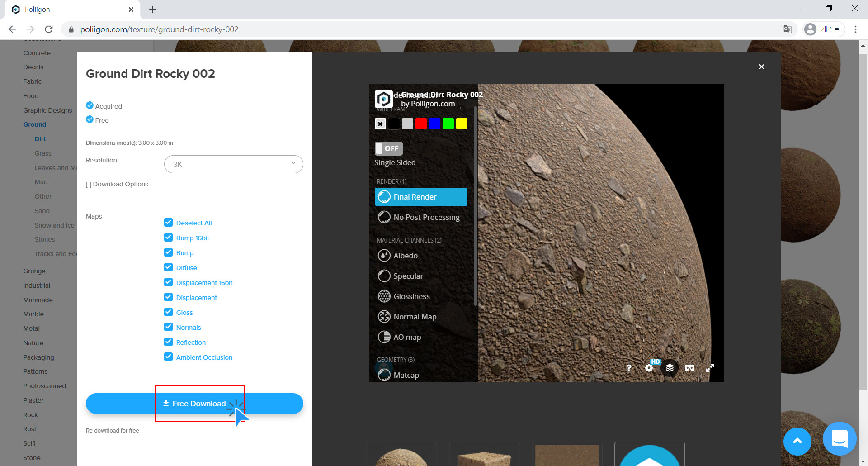
Task: Open the Metal category
Action: click(32, 328)
